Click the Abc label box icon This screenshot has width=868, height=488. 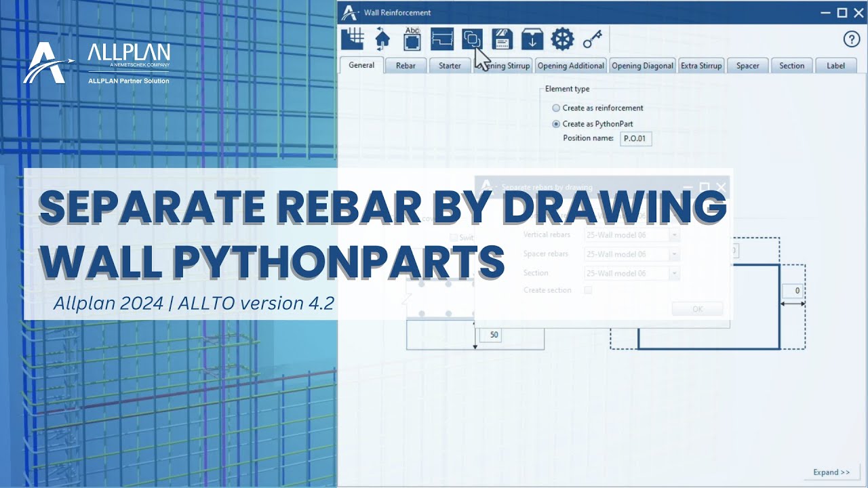click(412, 39)
